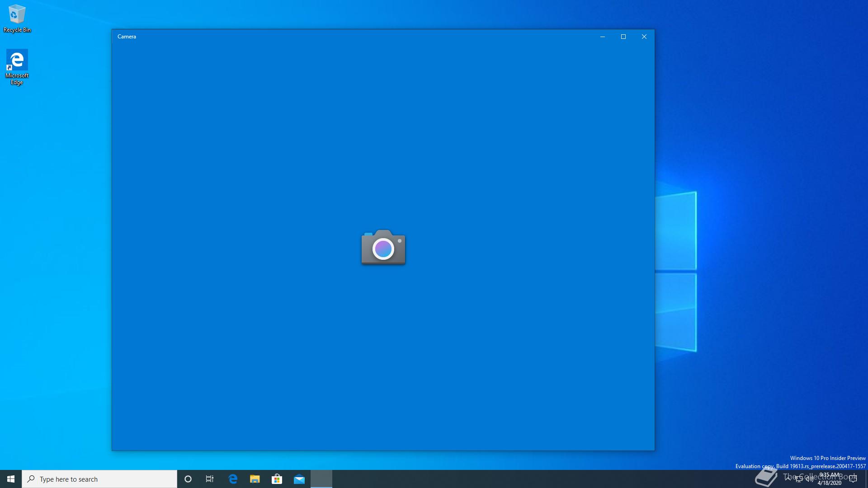868x488 pixels.
Task: Click the Camera window title text
Action: (127, 37)
